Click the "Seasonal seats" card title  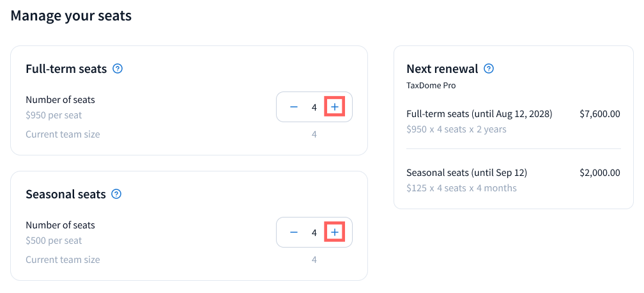65,194
